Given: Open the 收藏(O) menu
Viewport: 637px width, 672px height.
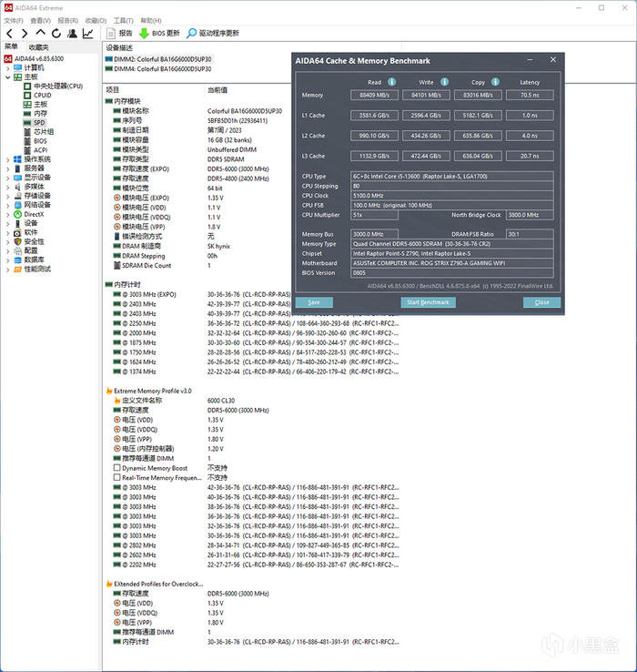Looking at the screenshot, I should click(96, 21).
